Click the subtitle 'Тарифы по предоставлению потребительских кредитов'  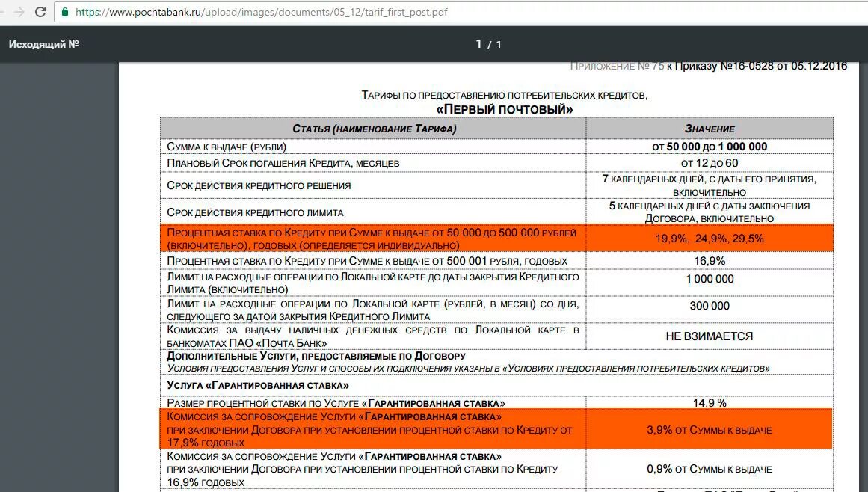[505, 95]
